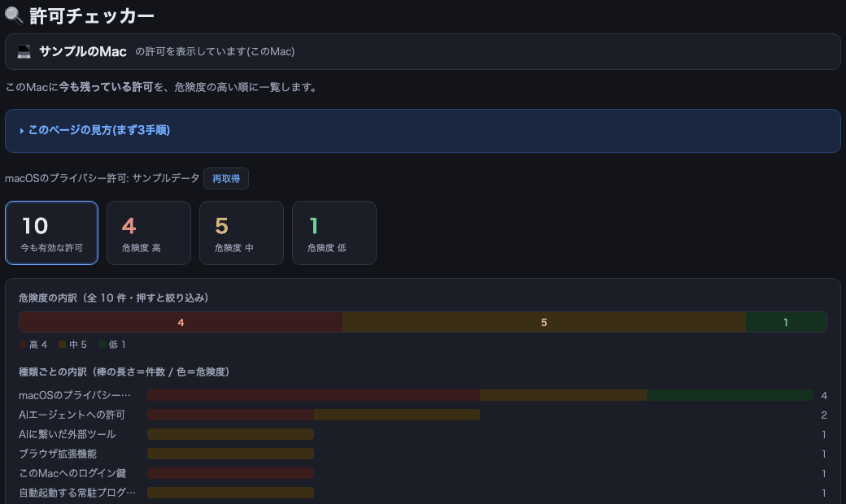Click the サンプルのMac device name
This screenshot has height=504, width=846.
[x=83, y=52]
